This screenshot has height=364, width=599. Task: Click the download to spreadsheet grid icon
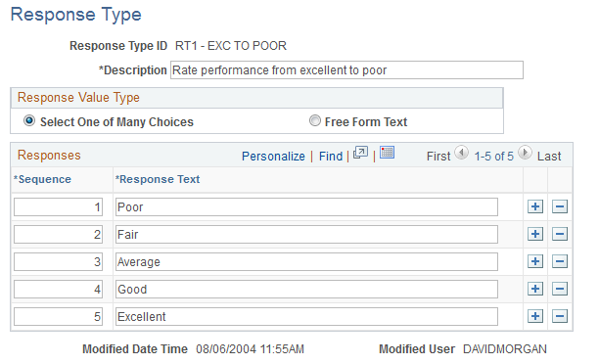(387, 152)
